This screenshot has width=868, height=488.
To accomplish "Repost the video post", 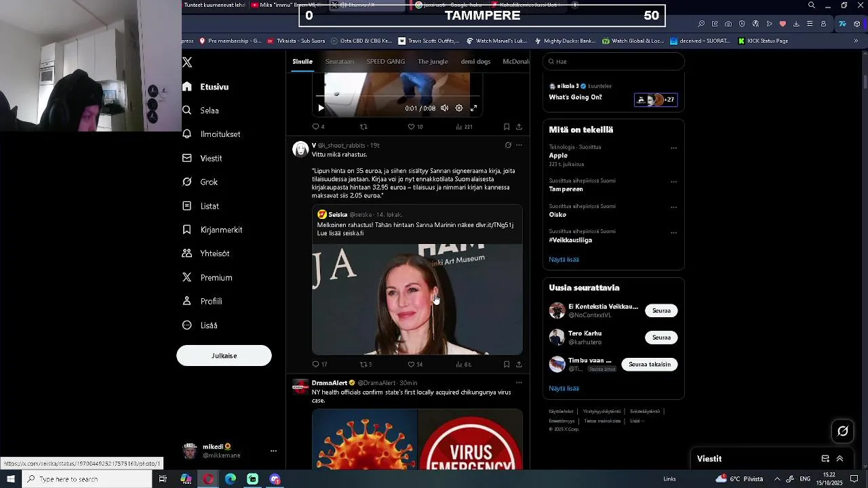I will coord(363,127).
